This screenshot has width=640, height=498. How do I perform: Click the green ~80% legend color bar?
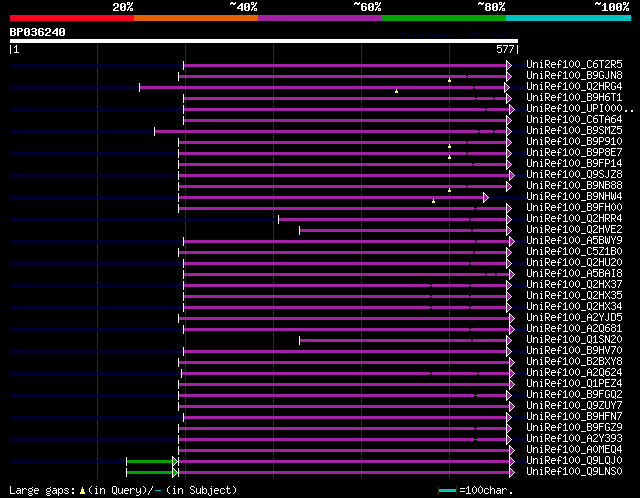pyautogui.click(x=444, y=18)
